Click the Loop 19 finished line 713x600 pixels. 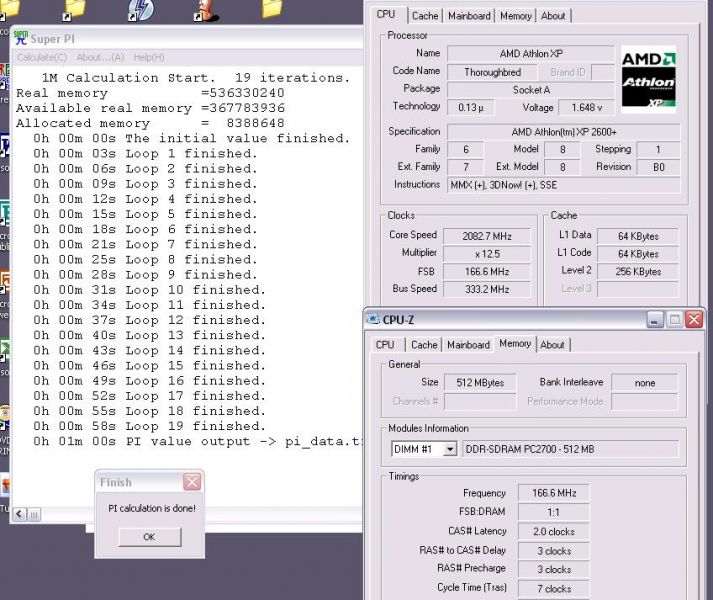[x=149, y=426]
